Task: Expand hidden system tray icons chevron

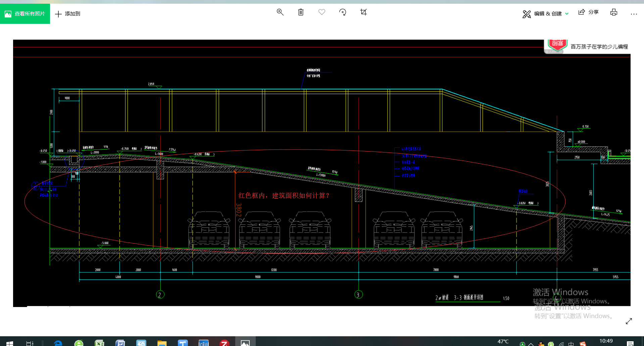Action: (531, 344)
